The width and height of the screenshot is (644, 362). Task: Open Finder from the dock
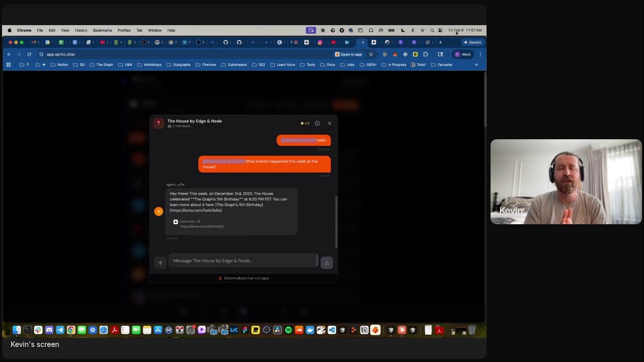coord(17,330)
